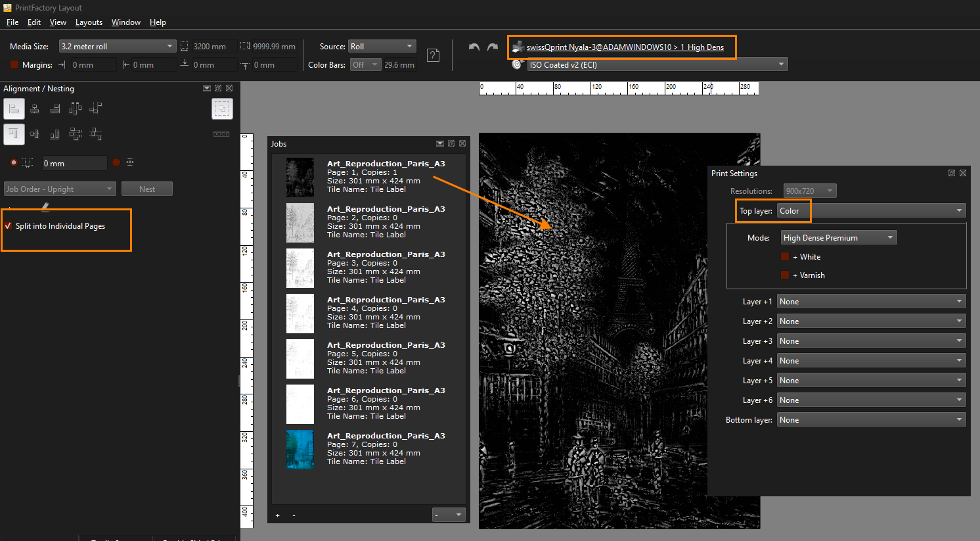Select the align top edges icon
The image size is (980, 541).
tap(14, 134)
